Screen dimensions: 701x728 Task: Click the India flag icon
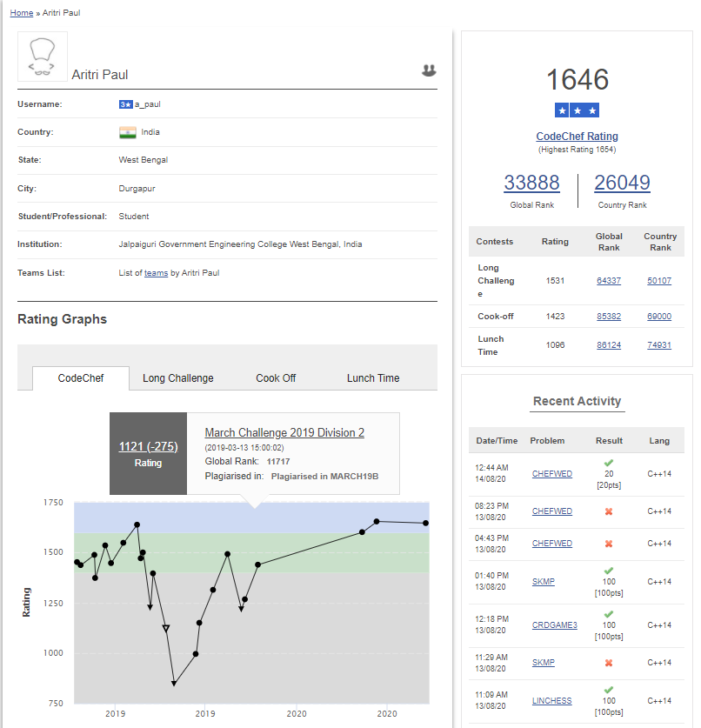click(x=128, y=132)
